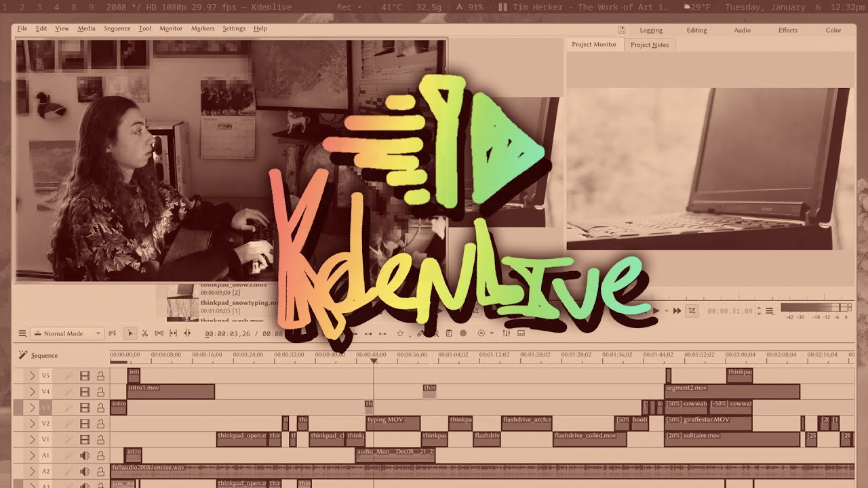Click the crop/zone icon in monitor toolbar

(x=692, y=310)
